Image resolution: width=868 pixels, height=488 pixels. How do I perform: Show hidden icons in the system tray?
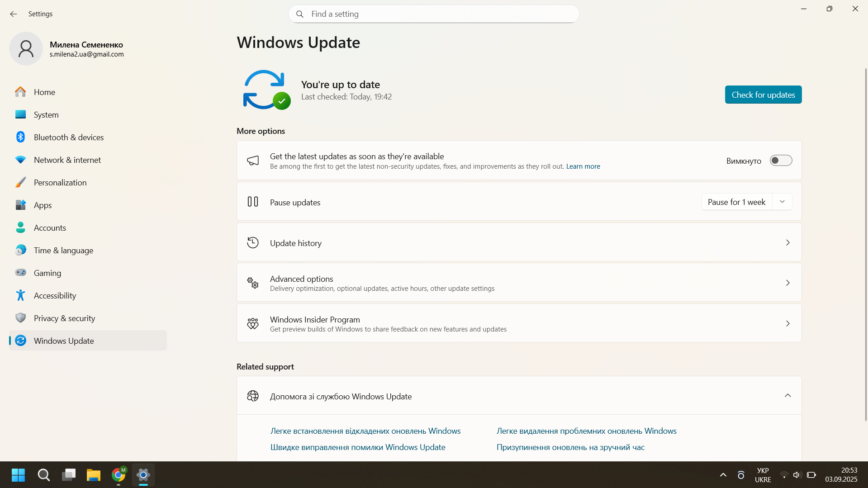[x=723, y=475]
